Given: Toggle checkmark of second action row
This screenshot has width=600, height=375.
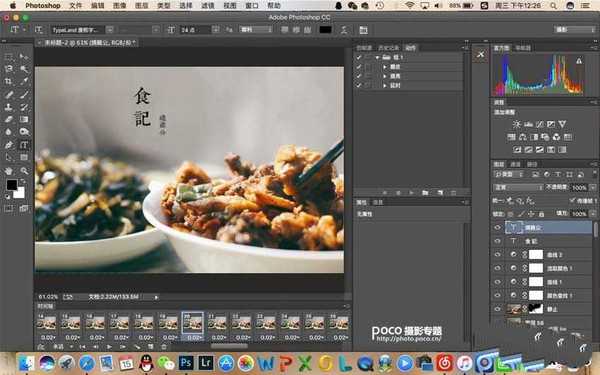Looking at the screenshot, I should coord(359,76).
